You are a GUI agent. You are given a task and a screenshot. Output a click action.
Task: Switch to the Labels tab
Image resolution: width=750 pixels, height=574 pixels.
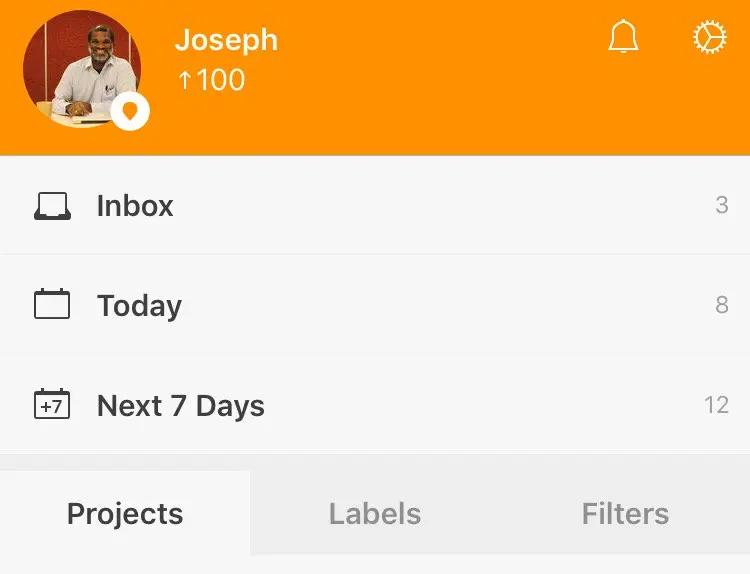(375, 514)
